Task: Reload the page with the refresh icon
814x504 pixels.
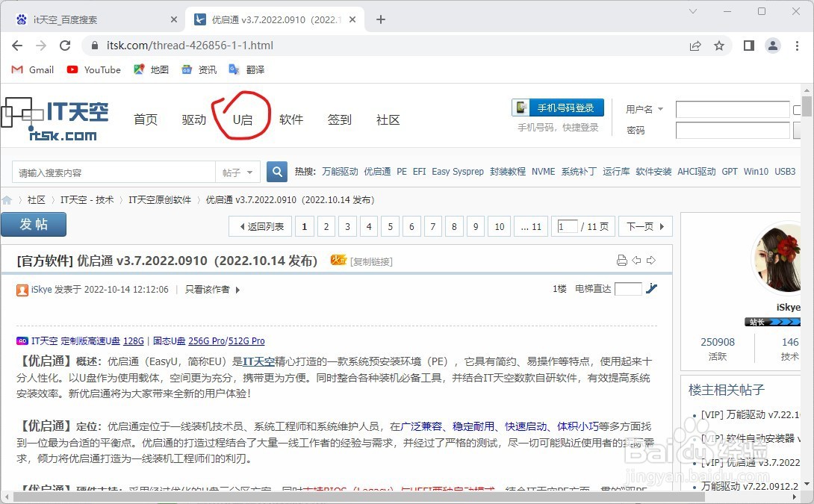Action: click(65, 46)
